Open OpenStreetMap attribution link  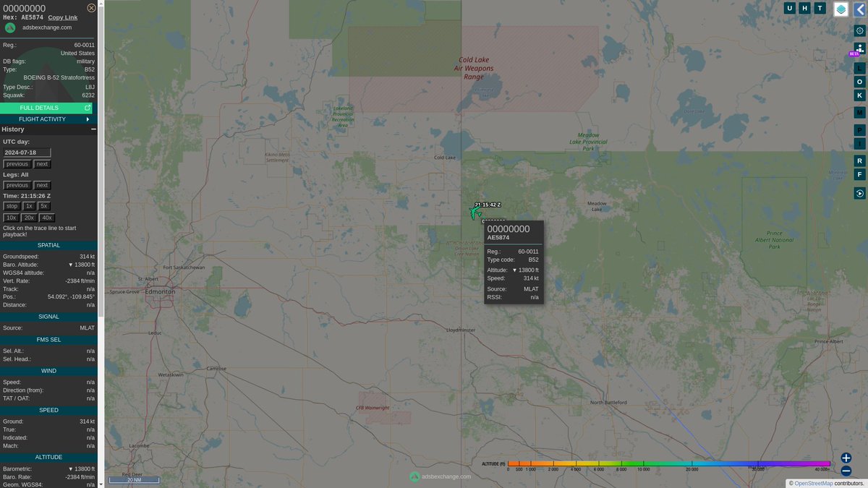pyautogui.click(x=814, y=483)
